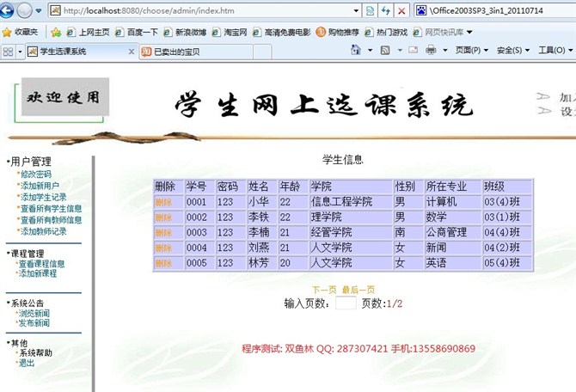Open the 百度一下 favorites link
This screenshot has width=576, height=392.
(137, 33)
